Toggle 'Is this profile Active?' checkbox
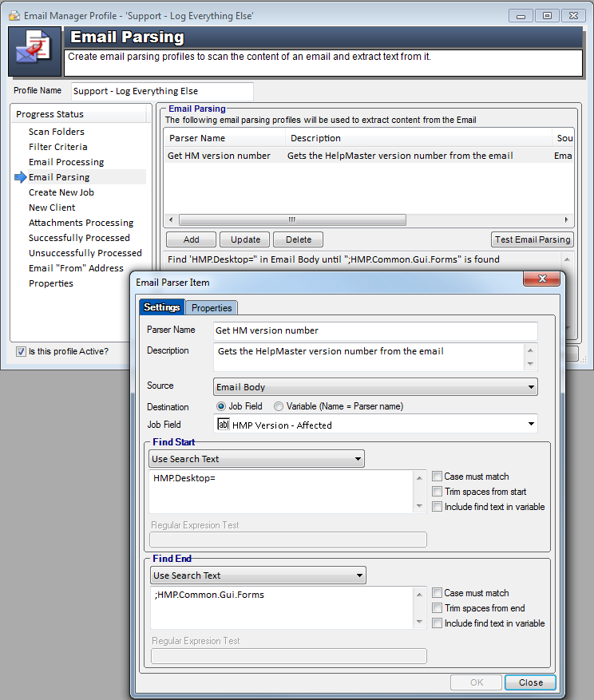Image resolution: width=594 pixels, height=700 pixels. [21, 352]
